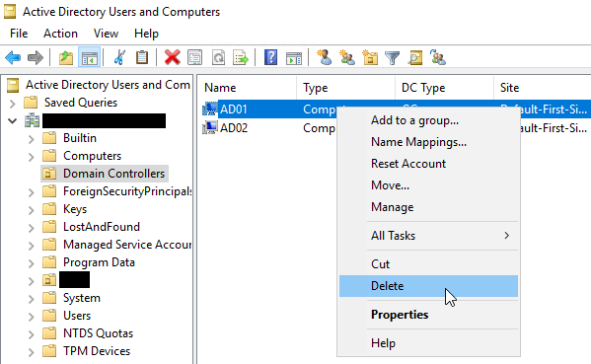The image size is (591, 364).
Task: Click the Export List toolbar icon
Action: pyautogui.click(x=241, y=57)
